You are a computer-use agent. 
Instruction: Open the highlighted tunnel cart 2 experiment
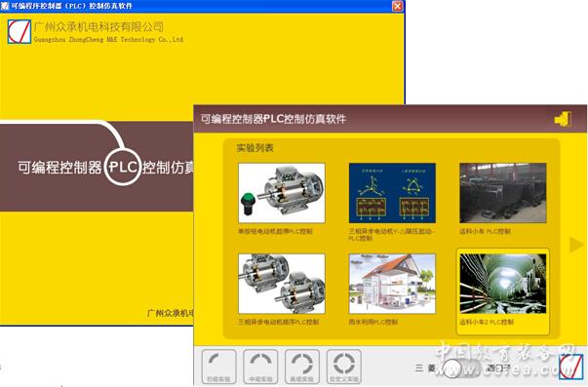click(503, 284)
